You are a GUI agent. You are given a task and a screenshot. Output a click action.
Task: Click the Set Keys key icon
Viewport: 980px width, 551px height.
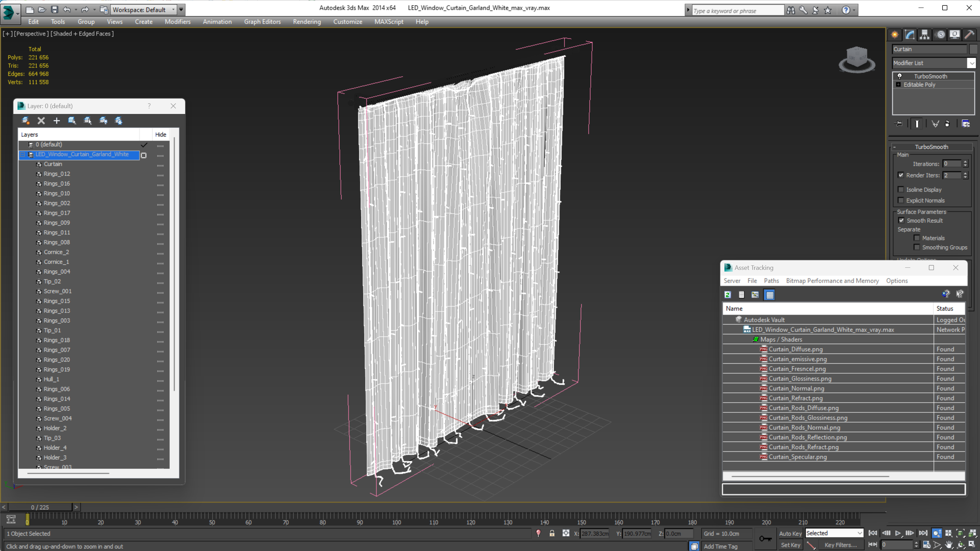(x=765, y=538)
